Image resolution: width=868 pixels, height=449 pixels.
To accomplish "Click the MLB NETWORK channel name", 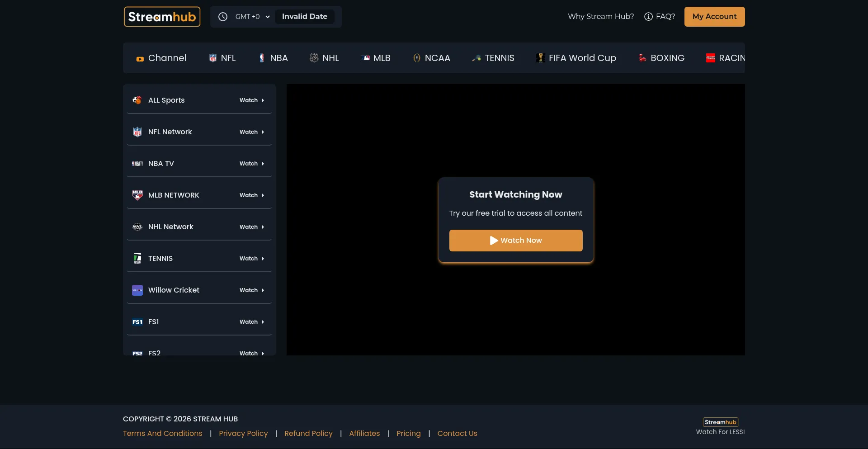I will pyautogui.click(x=174, y=195).
